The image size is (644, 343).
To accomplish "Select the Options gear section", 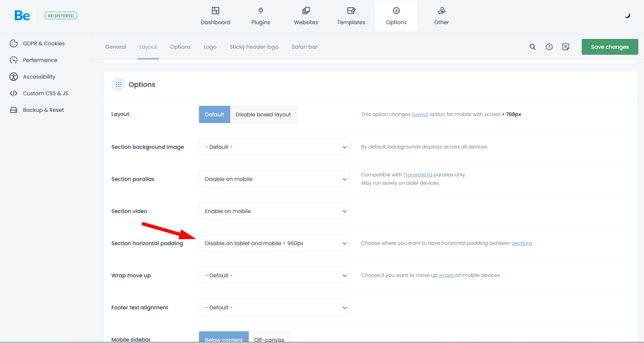I will (x=396, y=16).
